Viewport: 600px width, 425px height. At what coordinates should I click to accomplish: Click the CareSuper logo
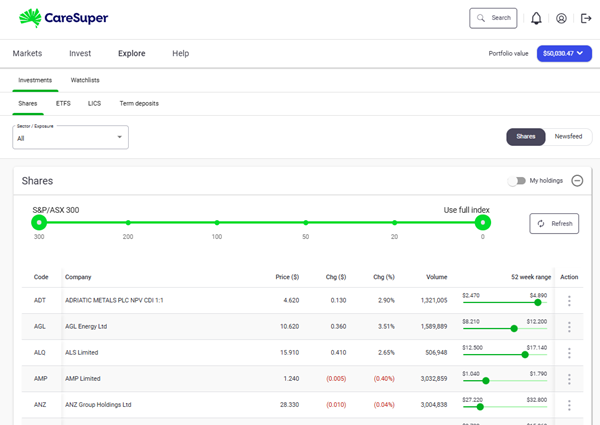point(64,18)
